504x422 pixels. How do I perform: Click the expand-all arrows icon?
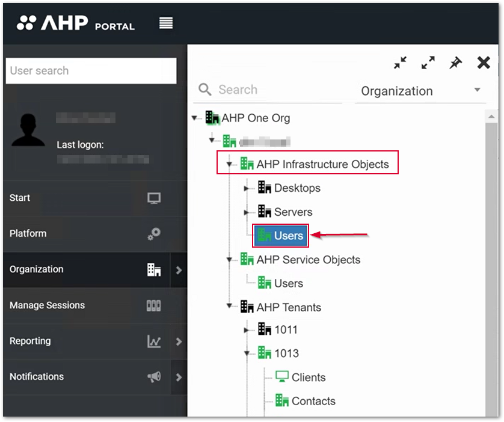click(428, 63)
